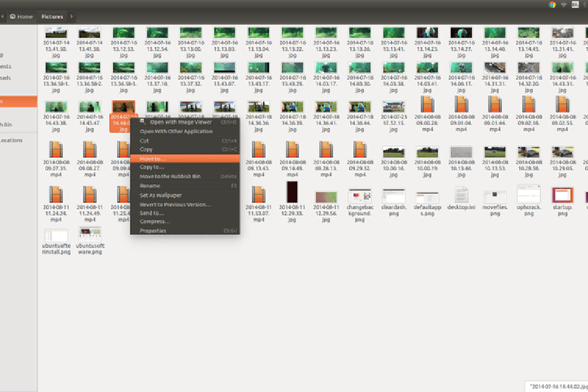Select 'Move to the Rubbish Bin' option
This screenshot has width=588, height=392.
pyautogui.click(x=170, y=176)
